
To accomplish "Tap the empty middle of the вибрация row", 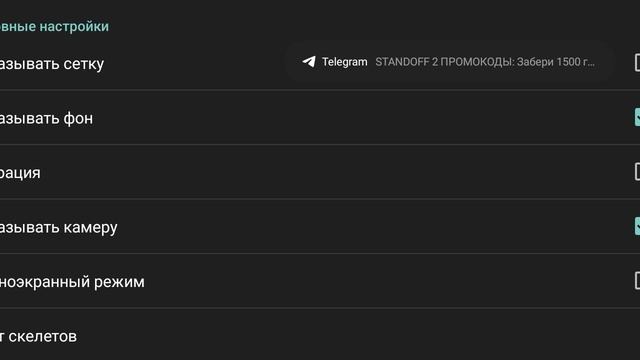I will pyautogui.click(x=327, y=172).
